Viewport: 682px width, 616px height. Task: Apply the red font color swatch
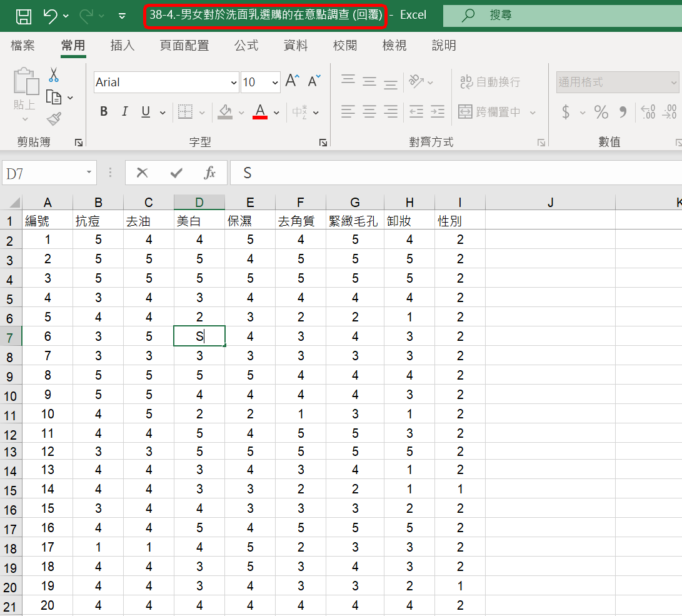pyautogui.click(x=260, y=112)
